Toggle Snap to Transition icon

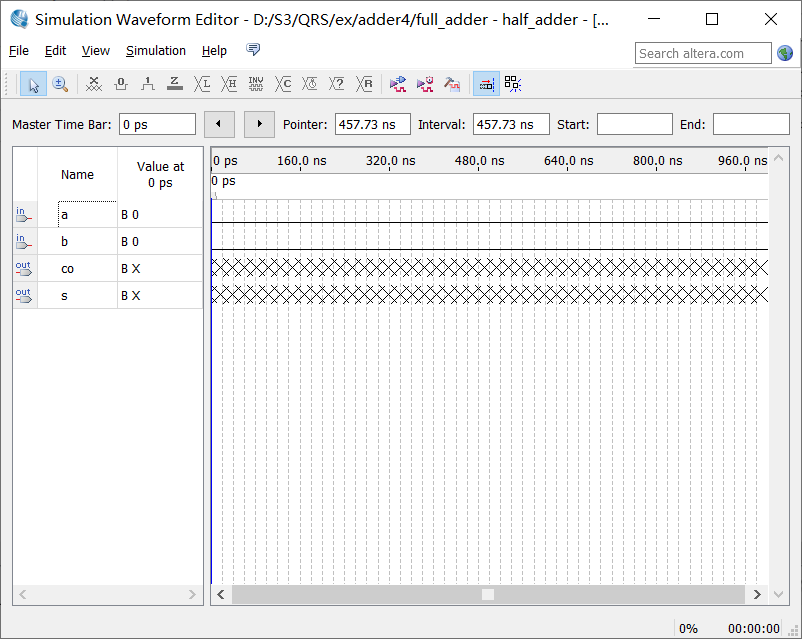point(513,84)
